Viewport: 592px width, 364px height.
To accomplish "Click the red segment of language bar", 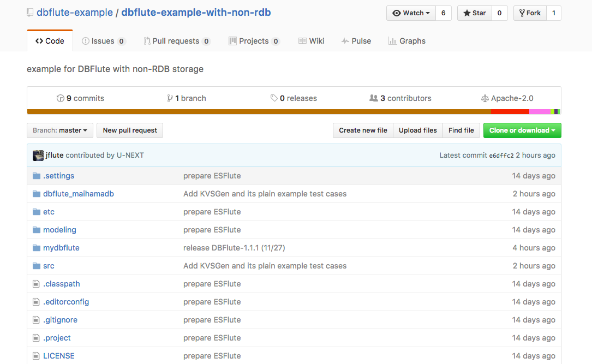I will pyautogui.click(x=510, y=112).
